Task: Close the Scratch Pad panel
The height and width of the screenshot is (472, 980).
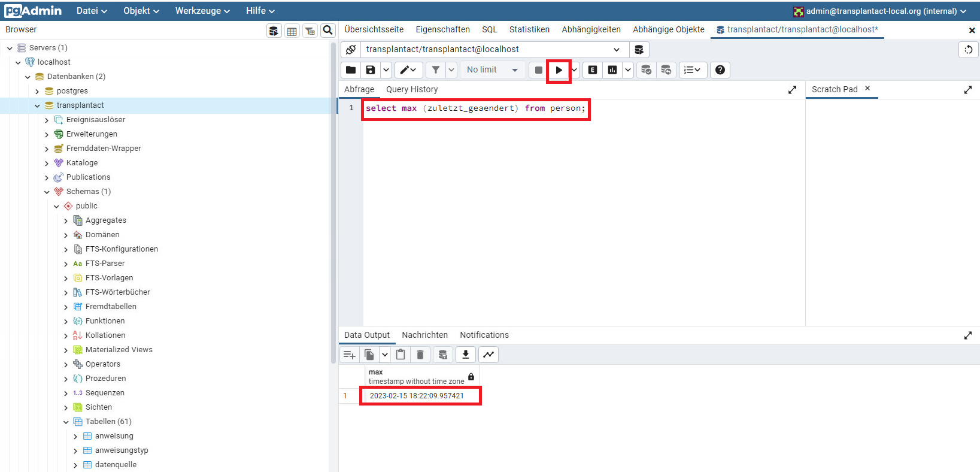Action: coord(867,89)
